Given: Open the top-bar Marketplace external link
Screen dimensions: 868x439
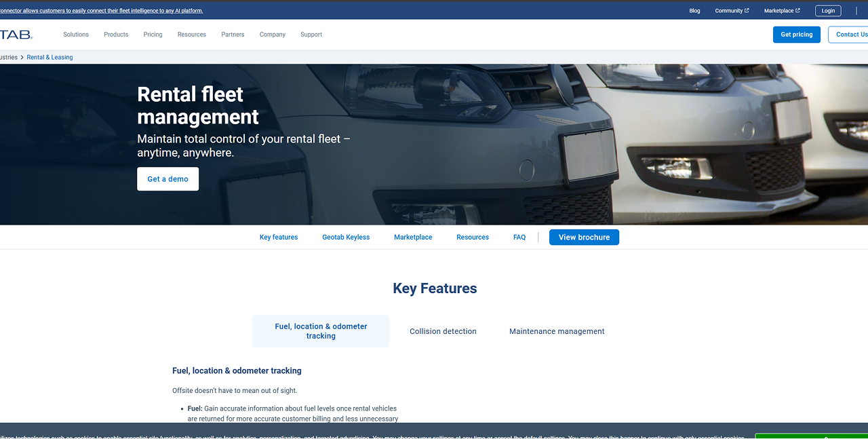Looking at the screenshot, I should click(x=782, y=11).
